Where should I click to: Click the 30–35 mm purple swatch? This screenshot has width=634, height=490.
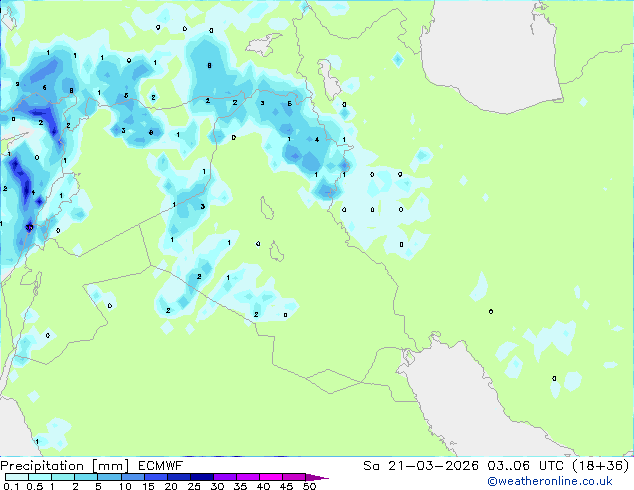pos(224,477)
